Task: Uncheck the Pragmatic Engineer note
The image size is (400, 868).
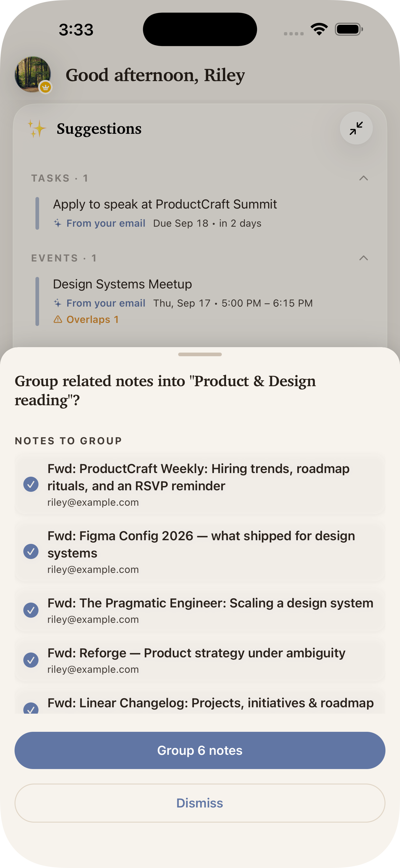Action: [31, 610]
